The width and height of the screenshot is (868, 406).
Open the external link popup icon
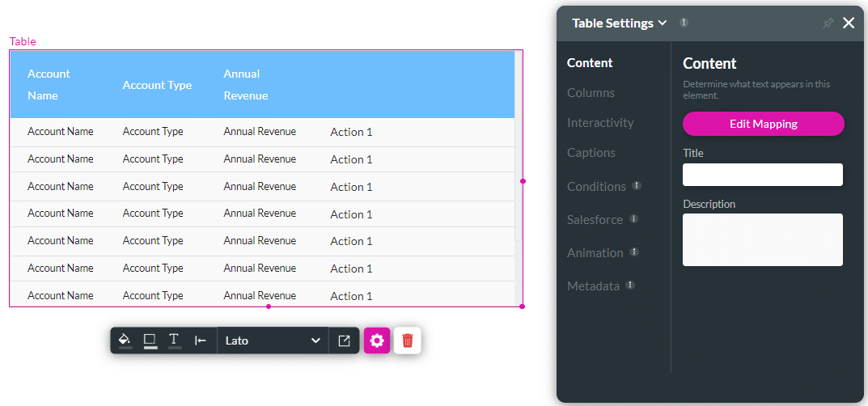pyautogui.click(x=344, y=340)
